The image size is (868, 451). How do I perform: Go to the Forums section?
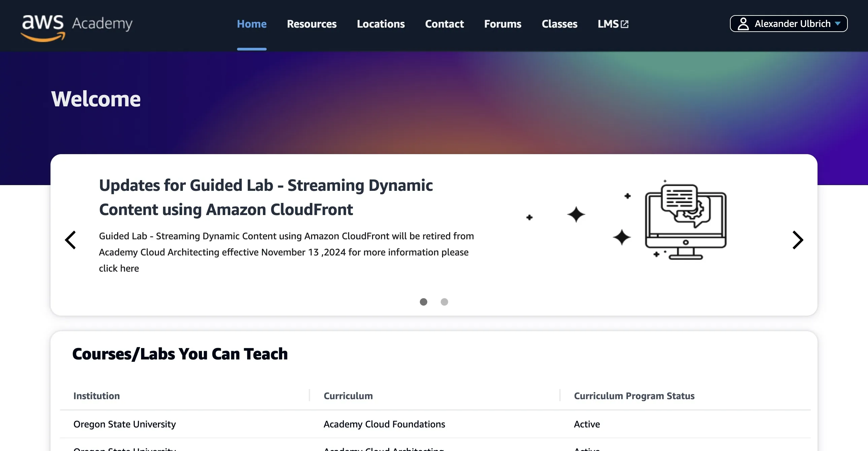[502, 24]
